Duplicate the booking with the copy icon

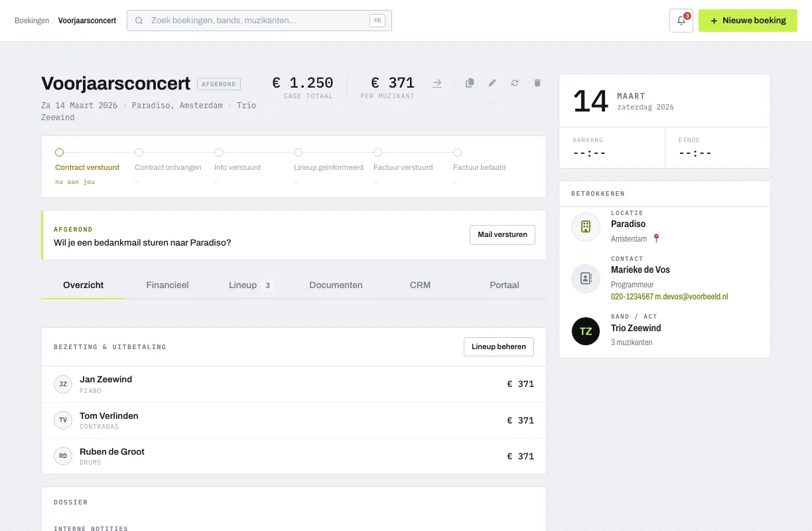[x=470, y=83]
